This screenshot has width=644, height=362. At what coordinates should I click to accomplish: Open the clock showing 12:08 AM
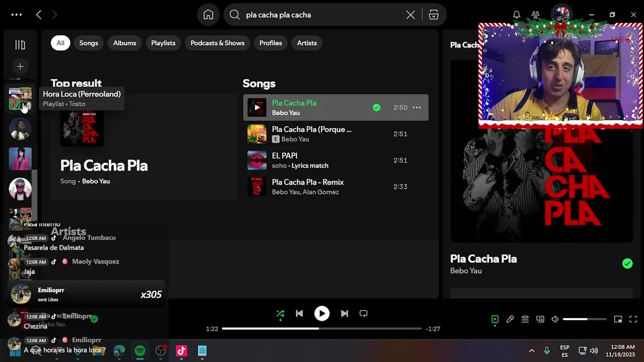coord(620,351)
